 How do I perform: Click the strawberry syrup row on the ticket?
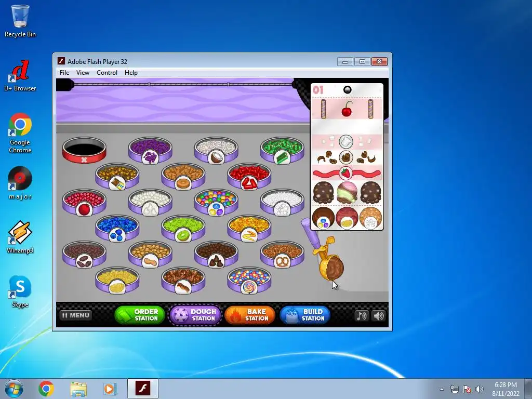click(x=347, y=174)
